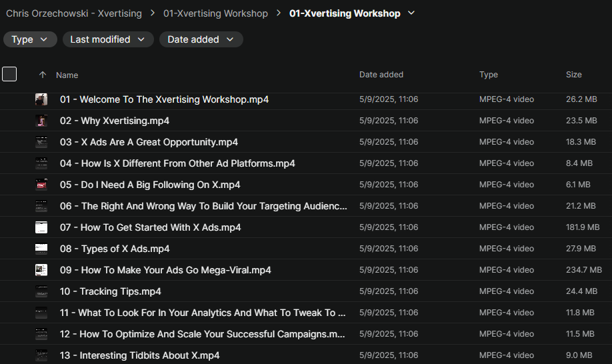
Task: Select 08 - Types of X Ads.mp4
Action: click(x=115, y=249)
